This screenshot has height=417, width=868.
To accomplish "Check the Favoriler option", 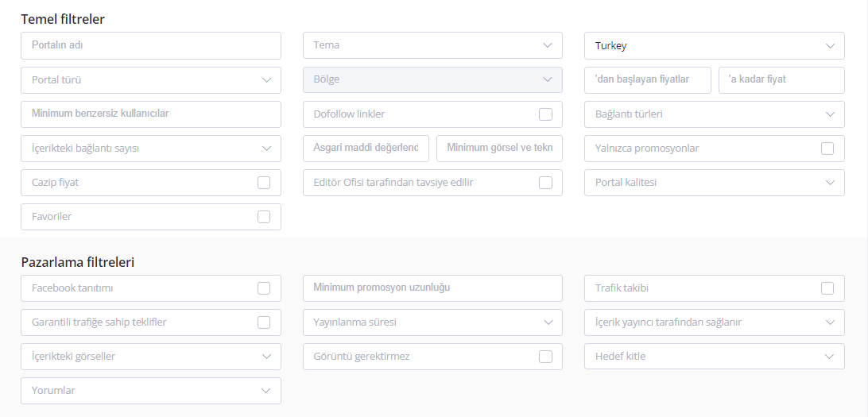I will click(264, 217).
